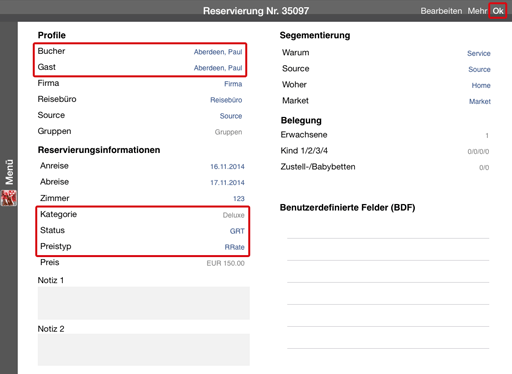Viewport: 512px width, 374px height.
Task: Select Preistyp value RRate
Action: 234,247
